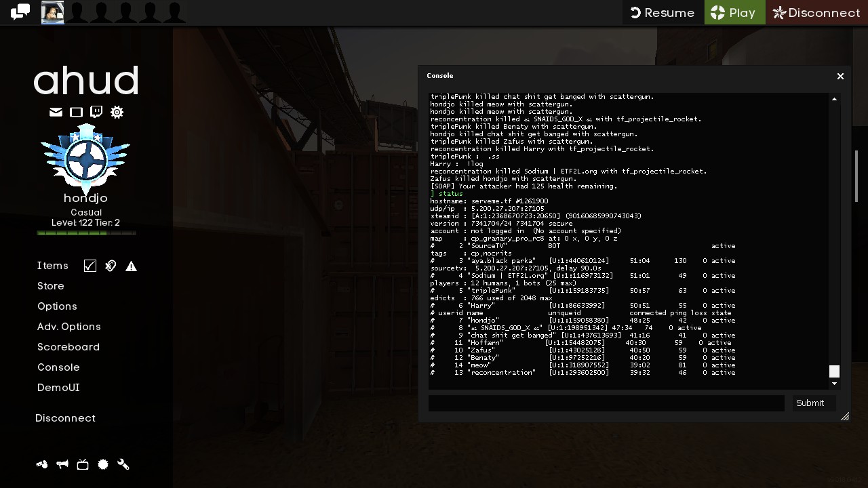
Task: Click the megaphone icon in bottom row
Action: tap(62, 464)
